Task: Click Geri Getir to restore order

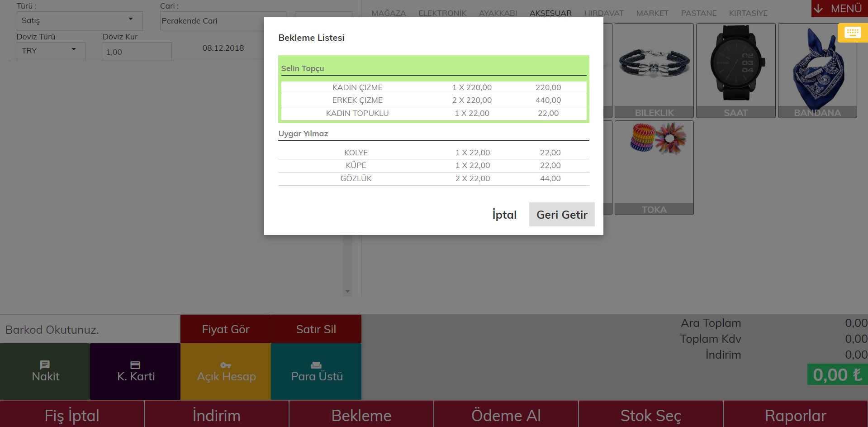Action: pyautogui.click(x=562, y=214)
